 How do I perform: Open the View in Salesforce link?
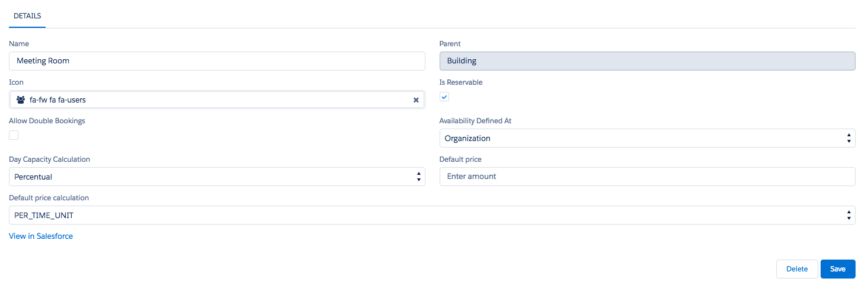(x=41, y=236)
